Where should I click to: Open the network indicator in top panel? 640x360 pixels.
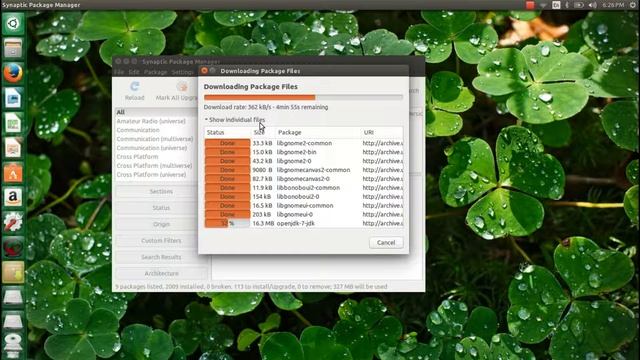coord(543,5)
